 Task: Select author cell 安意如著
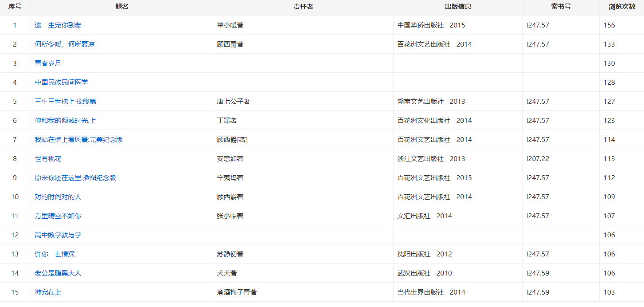[x=230, y=159]
